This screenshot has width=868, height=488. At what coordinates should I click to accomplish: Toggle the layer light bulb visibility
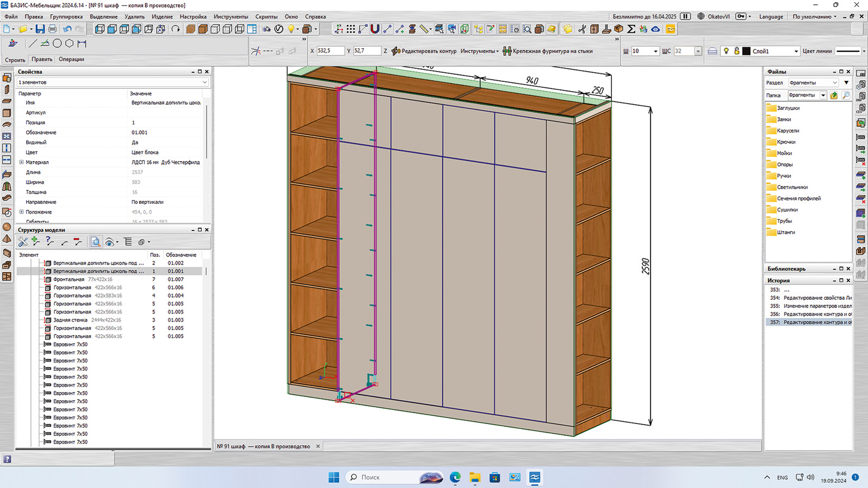(726, 51)
